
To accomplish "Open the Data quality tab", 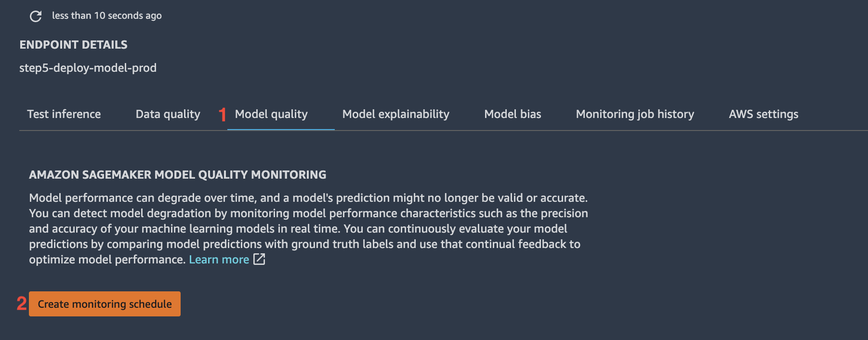I will (168, 114).
